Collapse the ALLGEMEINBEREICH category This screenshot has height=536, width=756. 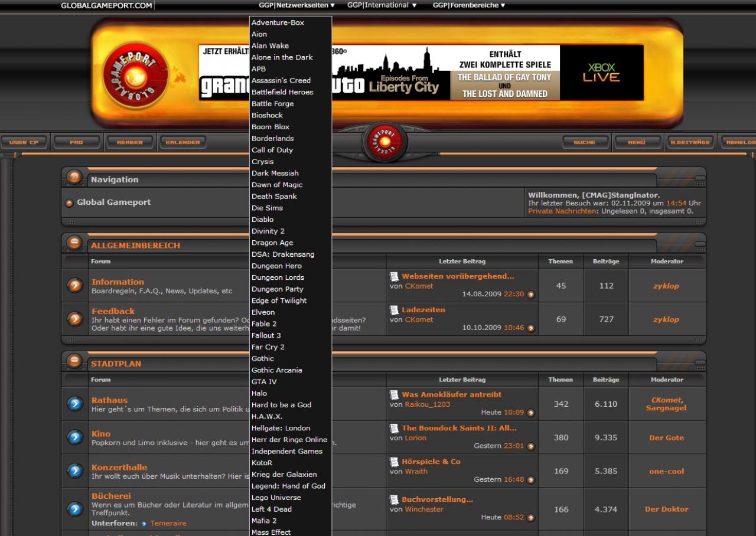tap(74, 242)
